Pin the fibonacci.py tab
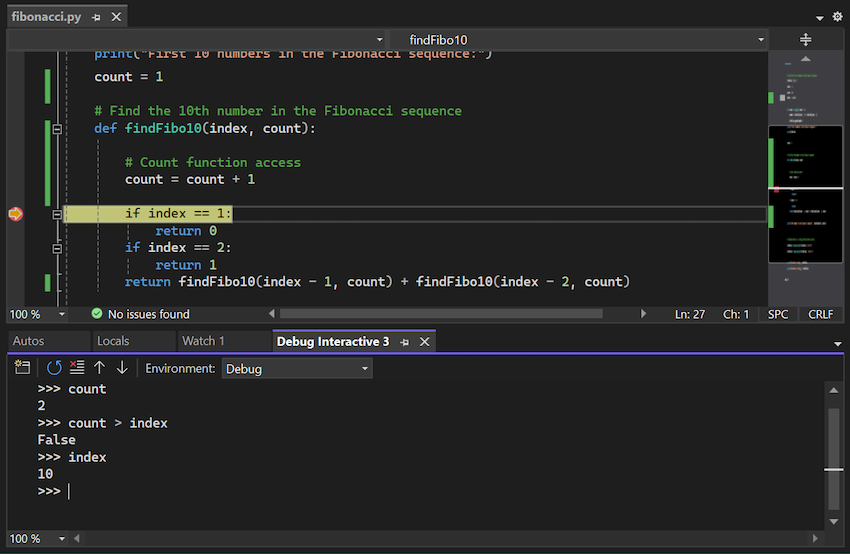 (x=96, y=17)
